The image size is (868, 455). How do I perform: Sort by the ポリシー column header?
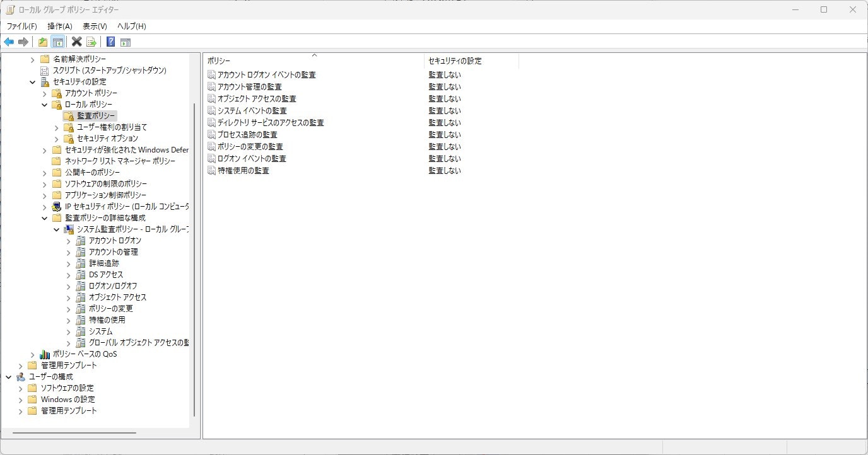pyautogui.click(x=314, y=61)
